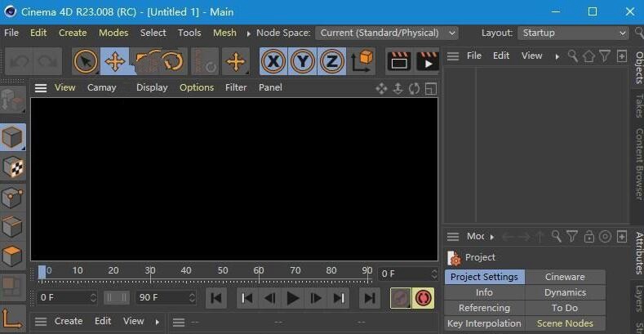Image resolution: width=644 pixels, height=334 pixels.
Task: Select Points mode icon
Action: click(x=12, y=198)
